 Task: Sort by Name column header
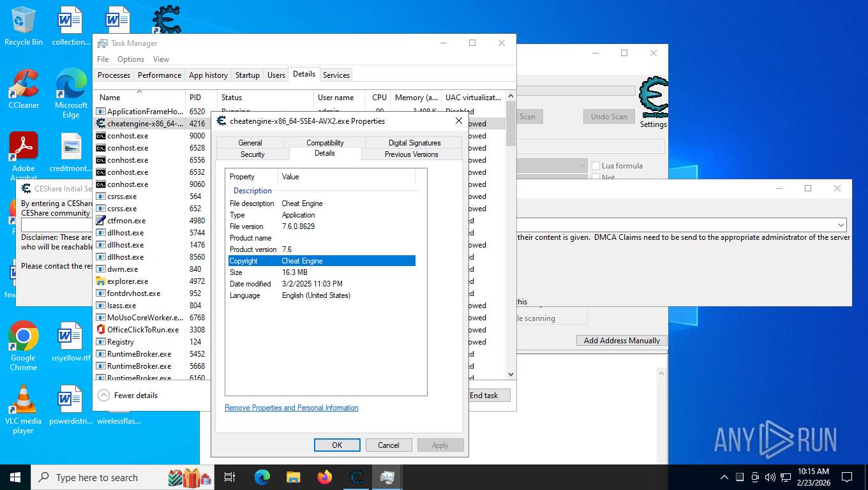pos(140,98)
